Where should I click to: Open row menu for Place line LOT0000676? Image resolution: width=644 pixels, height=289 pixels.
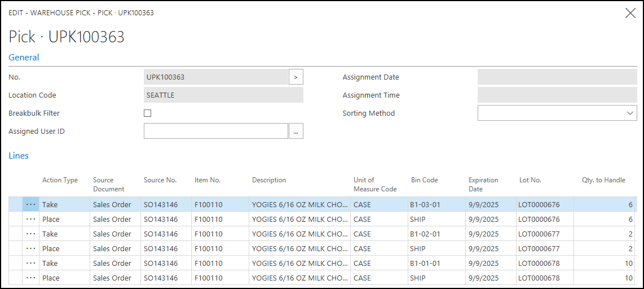point(31,219)
